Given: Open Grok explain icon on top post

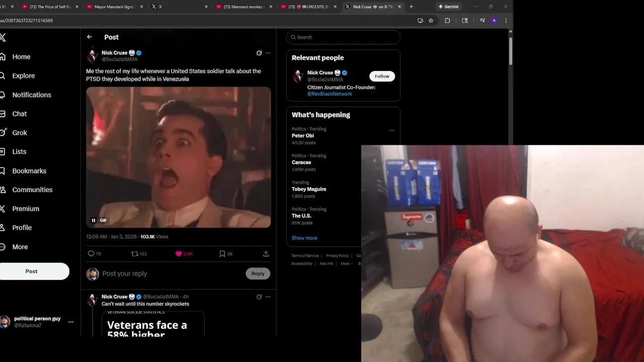Looking at the screenshot, I should (x=259, y=53).
